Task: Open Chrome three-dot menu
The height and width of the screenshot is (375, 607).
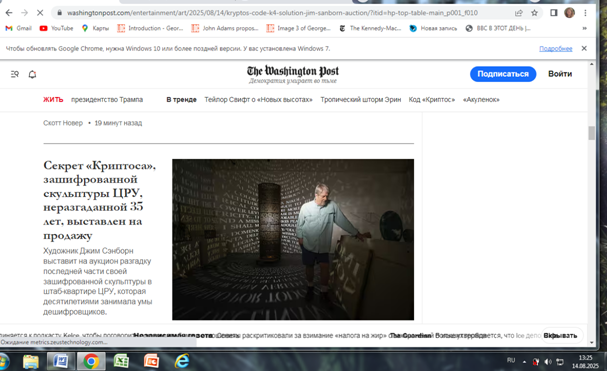Action: click(585, 13)
